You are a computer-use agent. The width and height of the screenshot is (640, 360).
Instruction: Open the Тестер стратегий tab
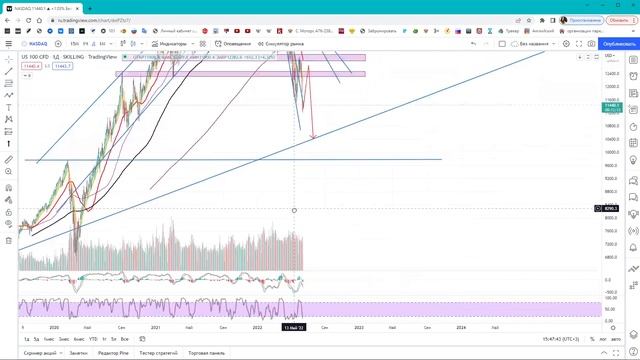158,353
